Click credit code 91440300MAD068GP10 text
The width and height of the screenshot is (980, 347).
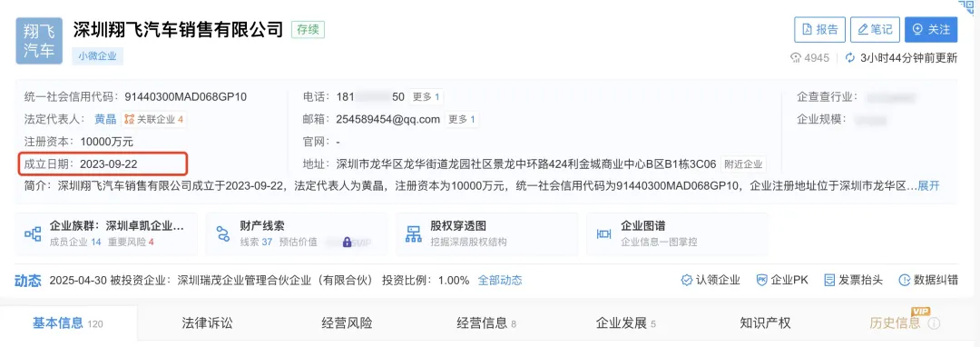[x=186, y=97]
